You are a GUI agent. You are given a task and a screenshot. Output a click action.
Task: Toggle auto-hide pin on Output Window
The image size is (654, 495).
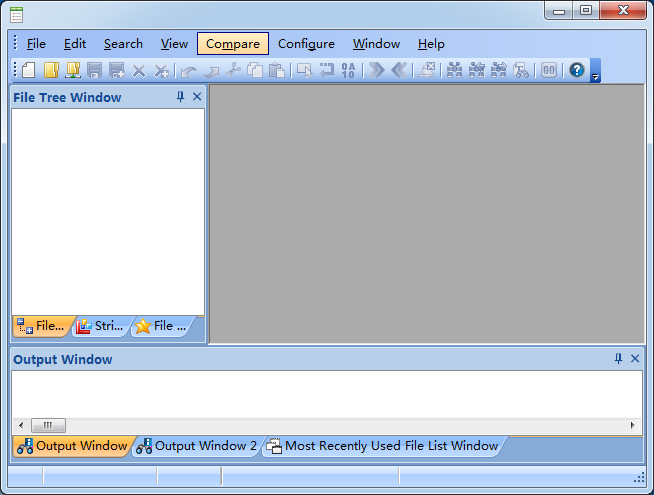(619, 359)
